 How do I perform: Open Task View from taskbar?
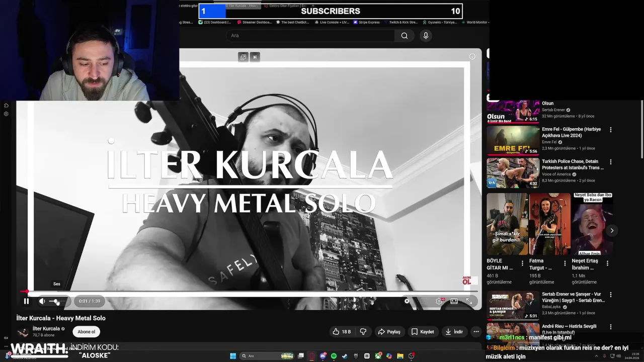(x=301, y=356)
